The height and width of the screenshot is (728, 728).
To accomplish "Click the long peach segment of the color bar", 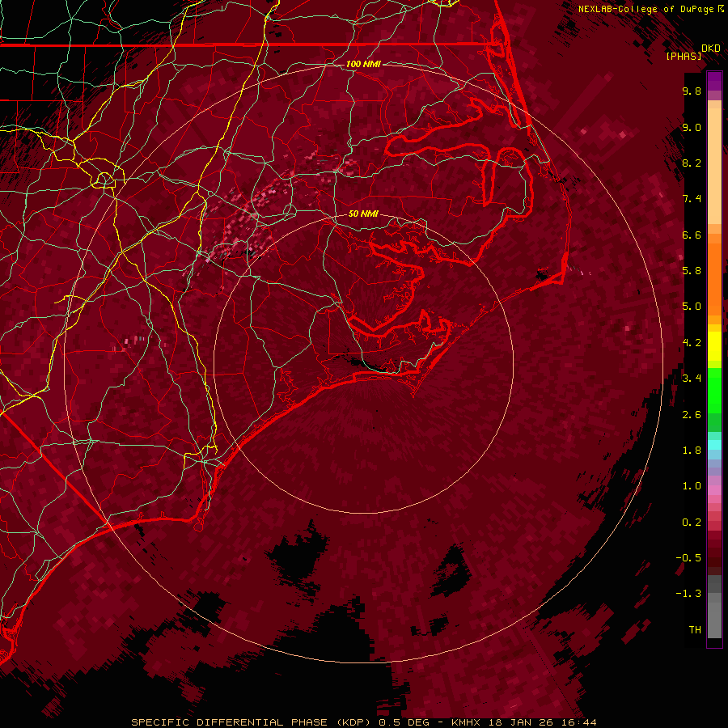I will pos(714,167).
